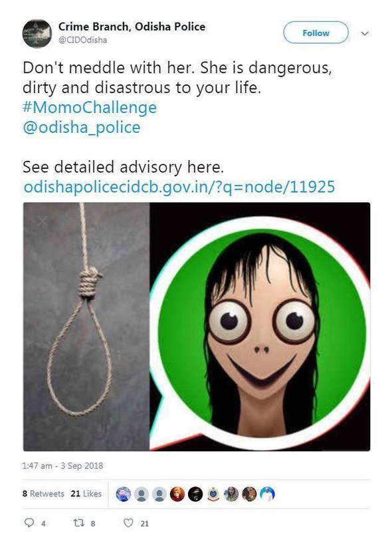This screenshot has width=392, height=537.
Task: Expand the tweet options chevron
Action: (365, 33)
